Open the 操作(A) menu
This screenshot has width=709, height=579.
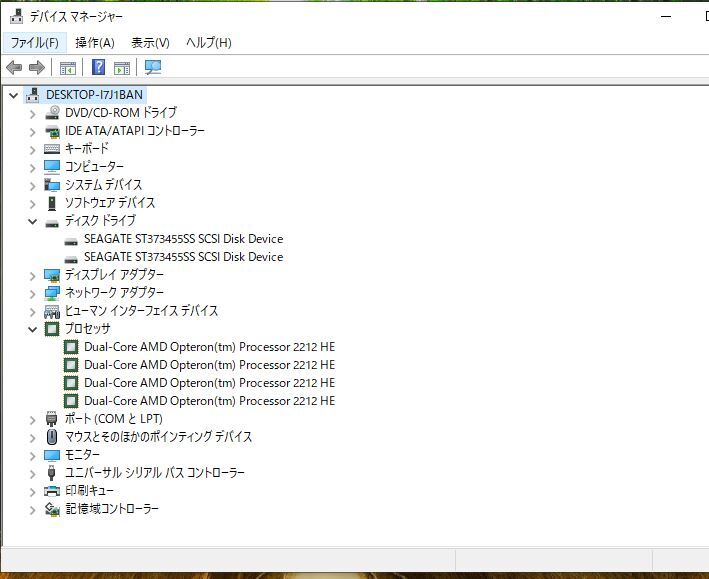coord(95,43)
